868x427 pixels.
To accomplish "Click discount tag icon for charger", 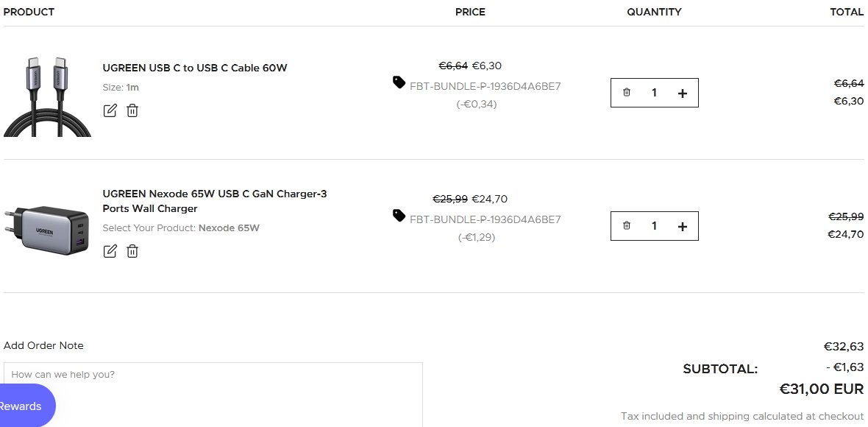I will click(x=399, y=216).
